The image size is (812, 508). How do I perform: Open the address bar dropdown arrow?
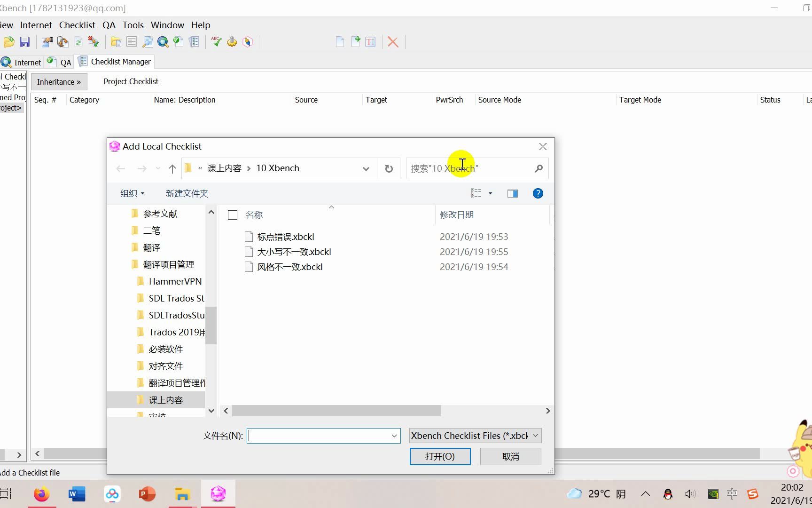coord(366,168)
